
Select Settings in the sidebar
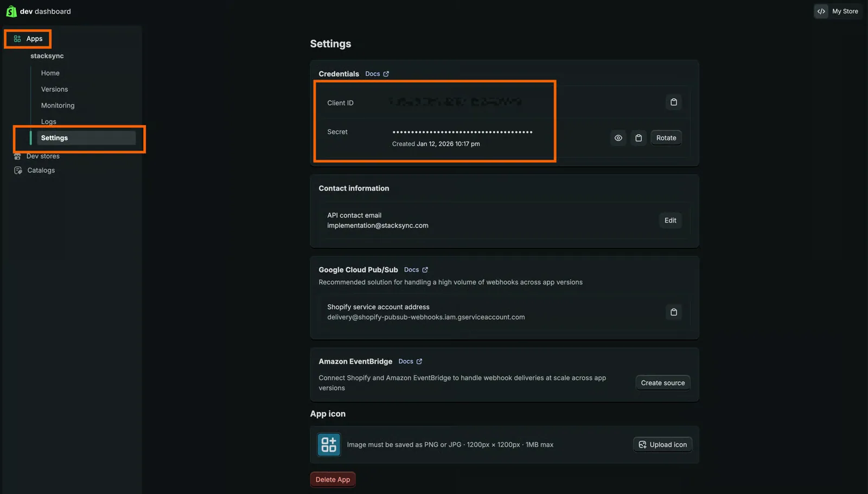tap(86, 138)
